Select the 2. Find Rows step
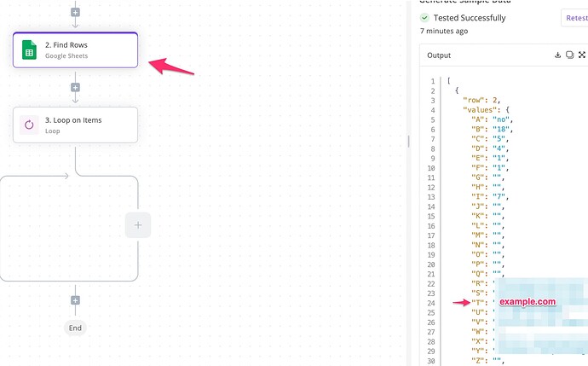The image size is (588, 366). 75,49
